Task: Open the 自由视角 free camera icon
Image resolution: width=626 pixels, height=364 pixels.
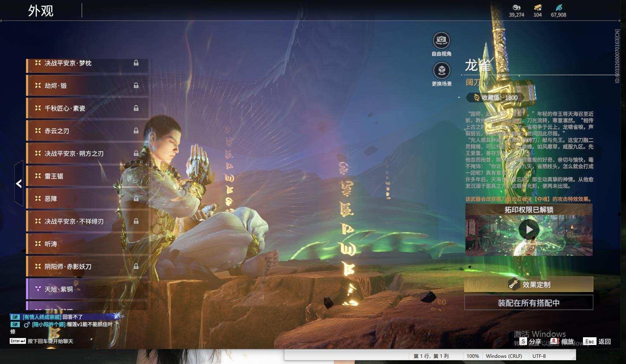Action: 441,40
